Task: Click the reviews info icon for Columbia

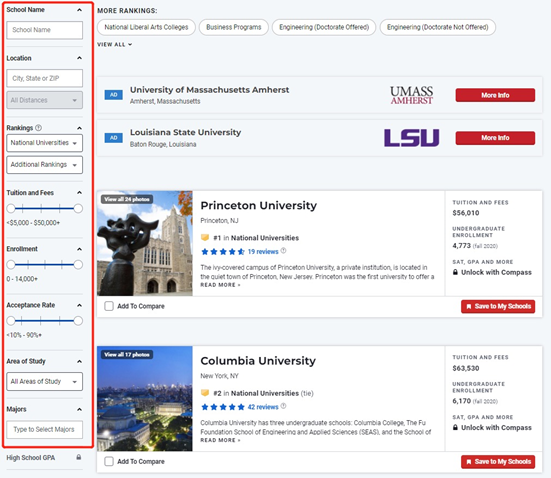Action: tap(283, 406)
